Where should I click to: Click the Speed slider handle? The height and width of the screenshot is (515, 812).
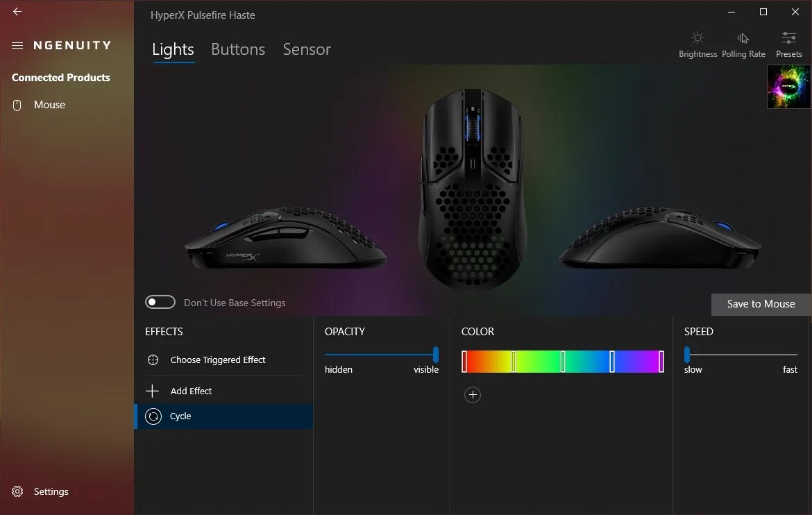[687, 355]
